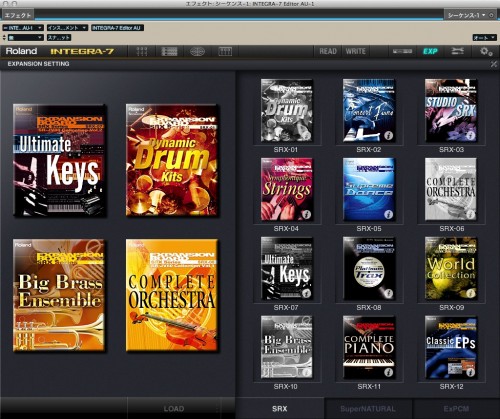500x419 pixels.
Task: Open the オート dropdown
Action: [485, 38]
